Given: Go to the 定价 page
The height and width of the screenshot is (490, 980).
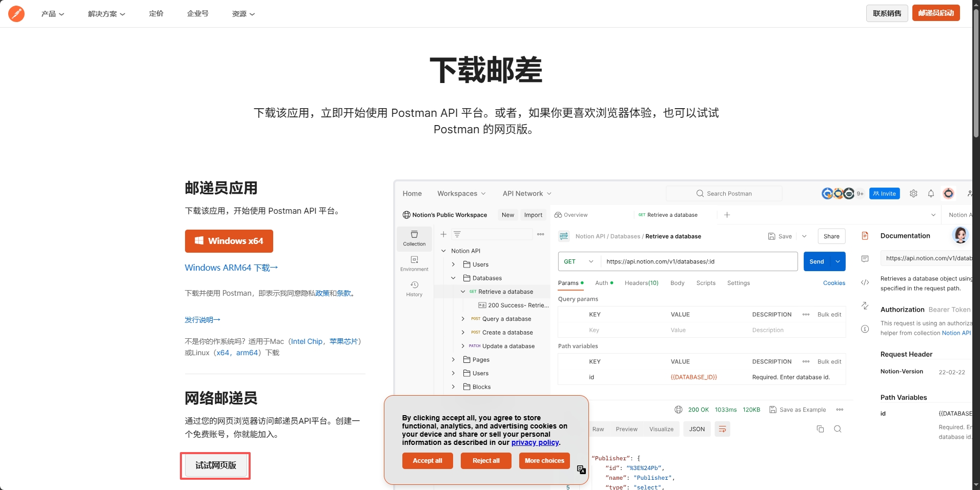Looking at the screenshot, I should [x=156, y=14].
